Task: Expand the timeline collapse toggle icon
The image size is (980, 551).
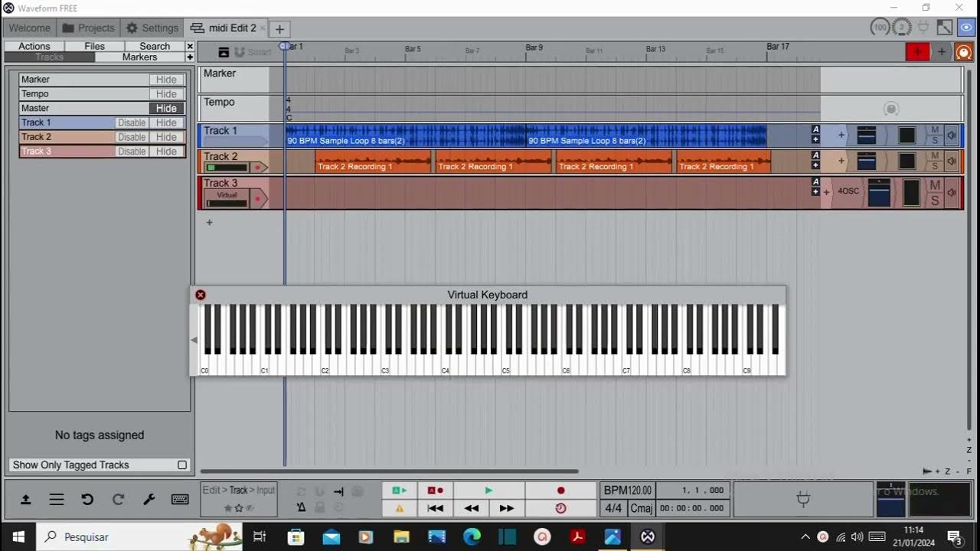Action: (224, 52)
